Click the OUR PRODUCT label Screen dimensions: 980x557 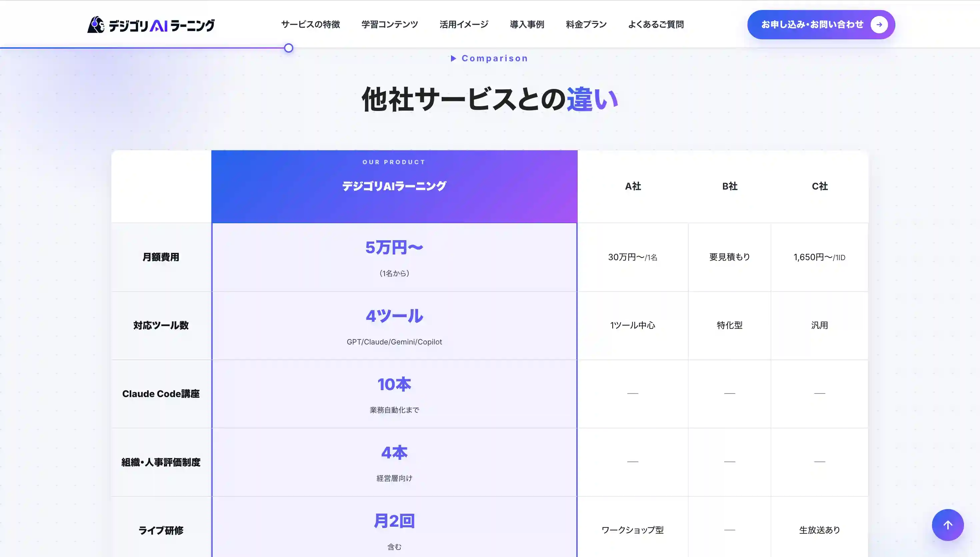[x=394, y=162]
